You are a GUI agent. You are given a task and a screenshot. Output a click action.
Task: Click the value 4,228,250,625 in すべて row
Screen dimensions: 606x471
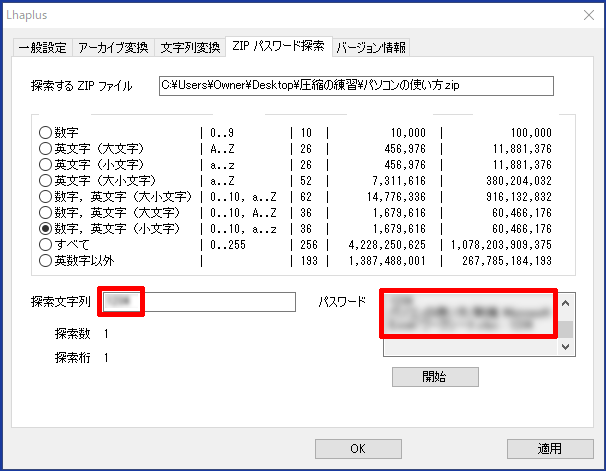click(387, 245)
